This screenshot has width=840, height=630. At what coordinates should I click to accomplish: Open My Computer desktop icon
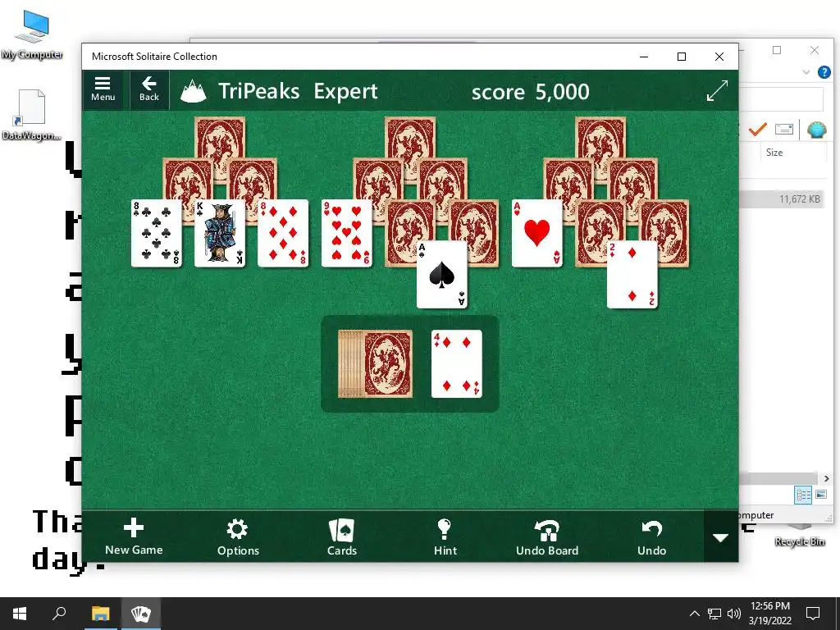32,35
